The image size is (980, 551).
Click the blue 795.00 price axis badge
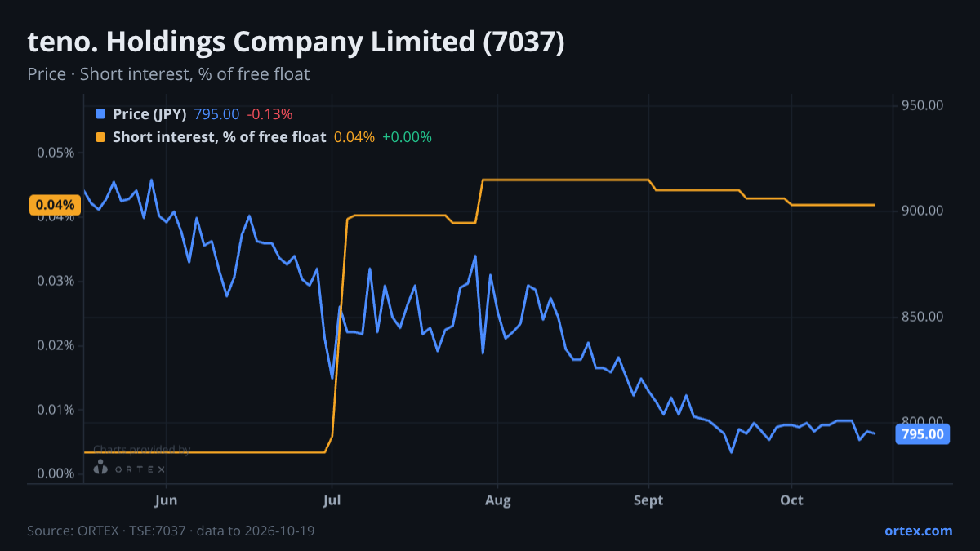pyautogui.click(x=923, y=434)
